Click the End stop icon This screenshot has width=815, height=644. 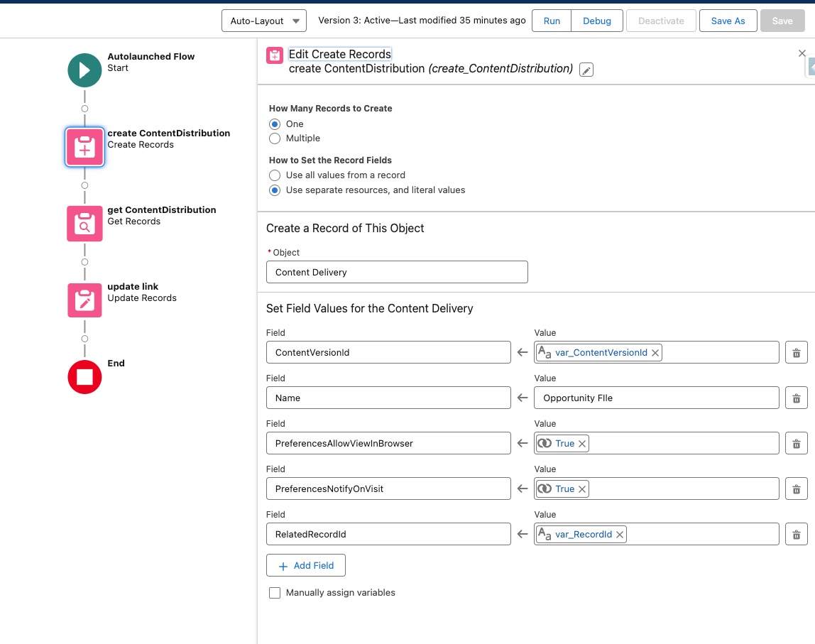pos(84,377)
